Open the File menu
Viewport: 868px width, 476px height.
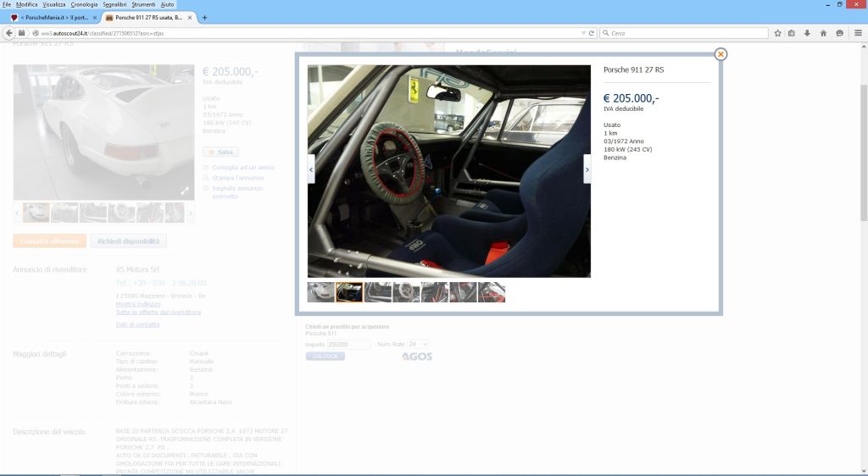pos(7,4)
